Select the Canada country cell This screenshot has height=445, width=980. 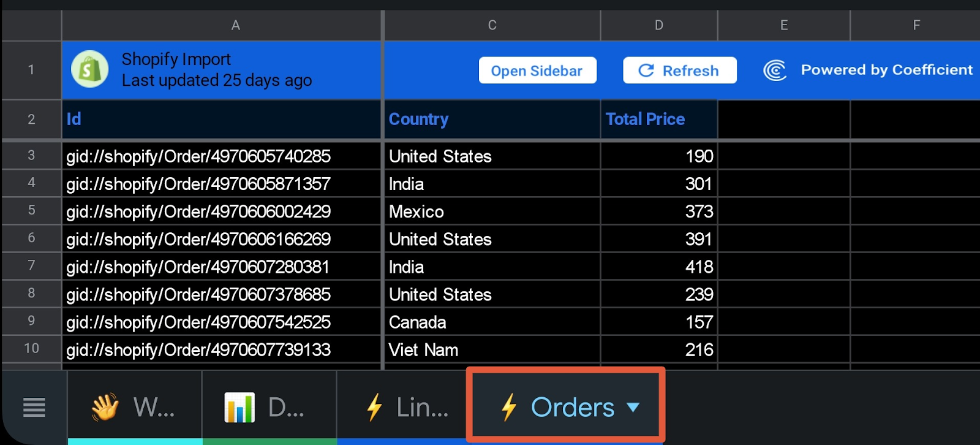point(492,321)
